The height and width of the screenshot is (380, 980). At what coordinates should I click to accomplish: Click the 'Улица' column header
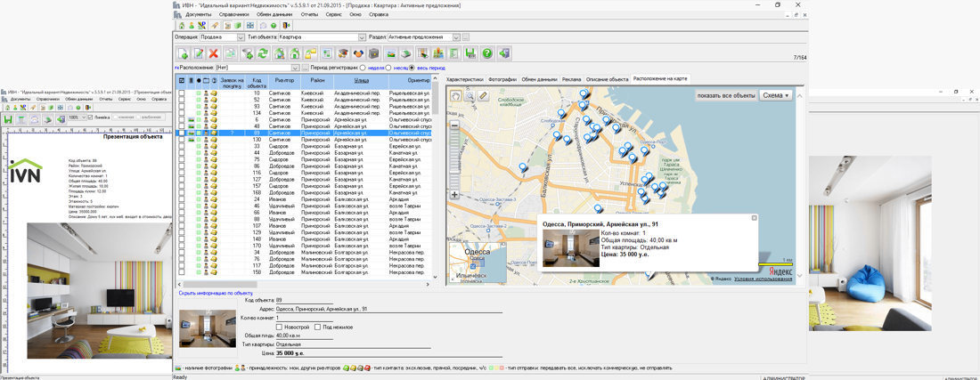pyautogui.click(x=361, y=80)
